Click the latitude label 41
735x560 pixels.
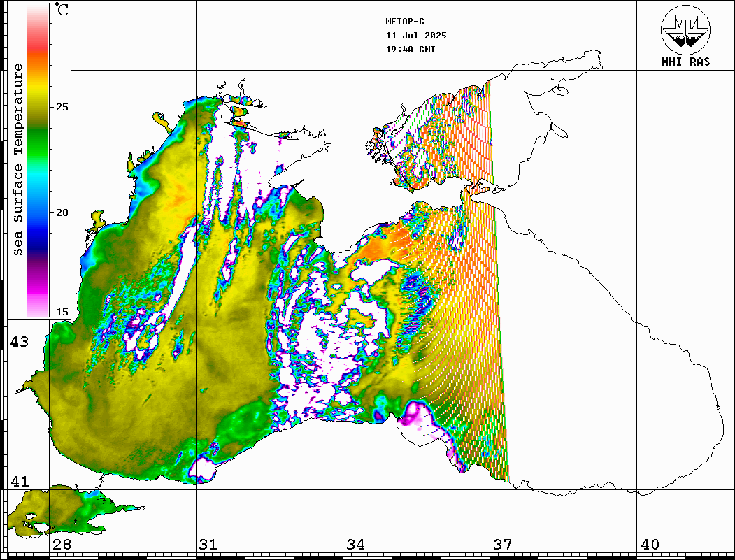point(20,482)
